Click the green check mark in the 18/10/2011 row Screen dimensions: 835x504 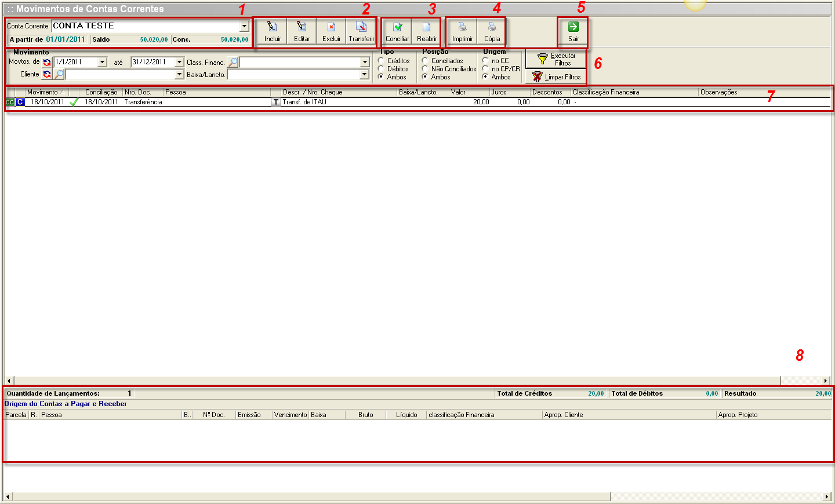(x=74, y=102)
